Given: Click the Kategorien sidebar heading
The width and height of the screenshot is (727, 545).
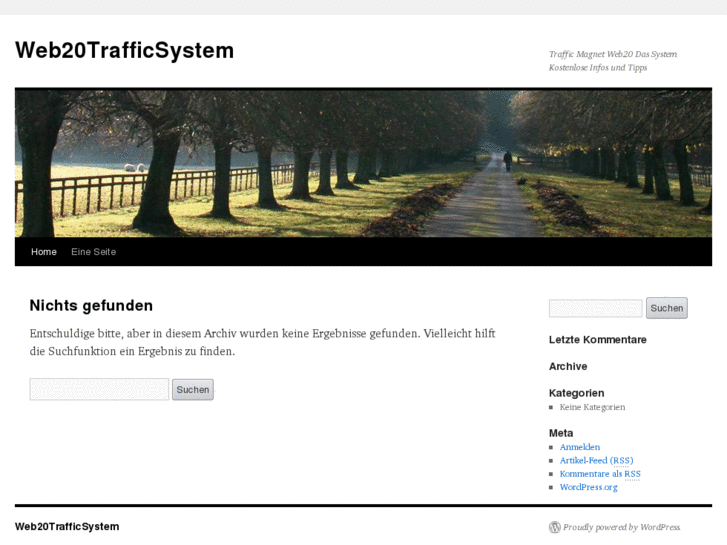Looking at the screenshot, I should tap(576, 393).
